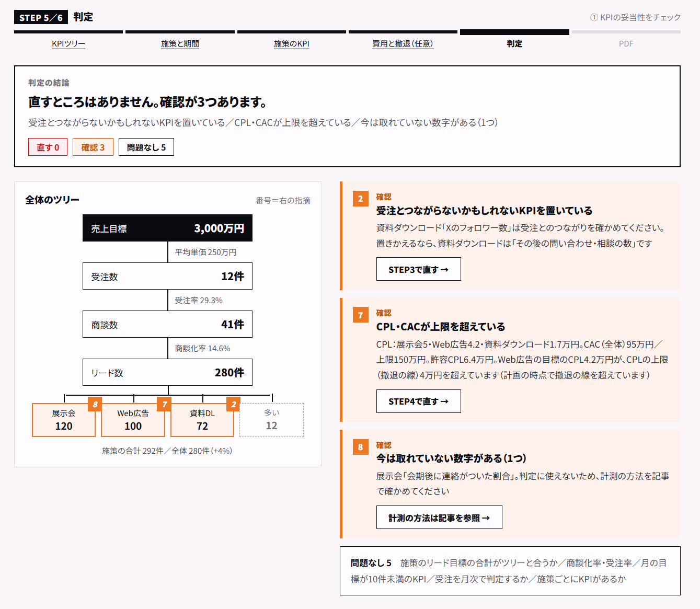Click the heading CPL・CACが上限を超えている in card 7
Viewport: 700px width, 609px height.
point(441,327)
